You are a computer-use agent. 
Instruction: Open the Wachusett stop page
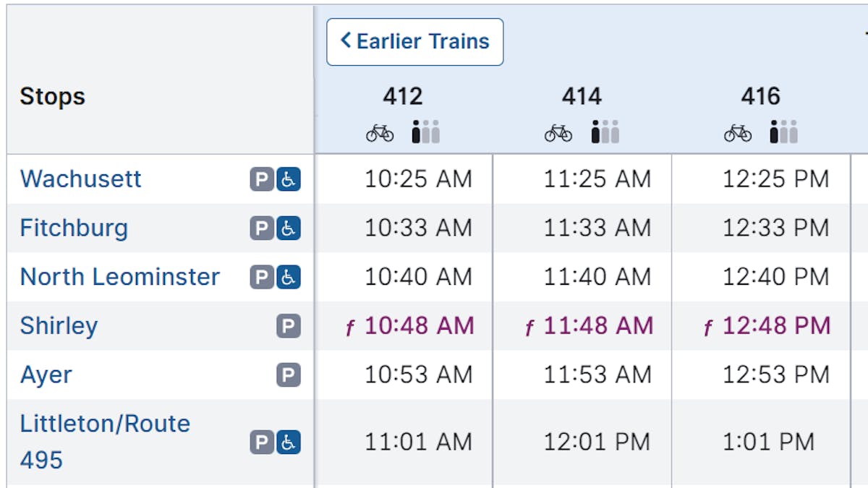[80, 179]
